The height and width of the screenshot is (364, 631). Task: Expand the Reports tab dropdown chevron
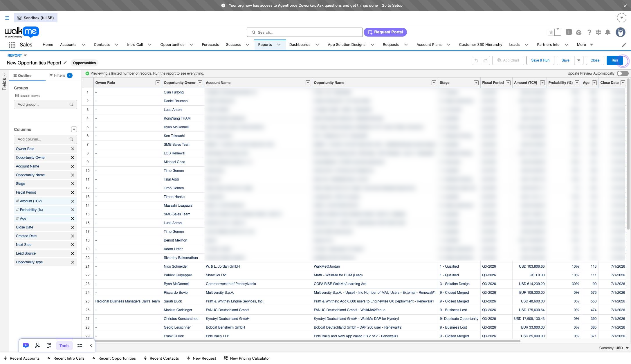[x=279, y=45]
